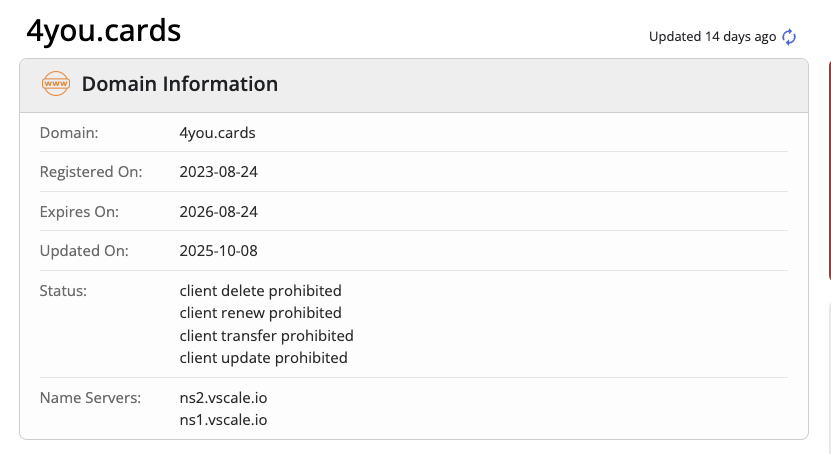Click the red panel edge at right
831x454 pixels.
pos(828,170)
